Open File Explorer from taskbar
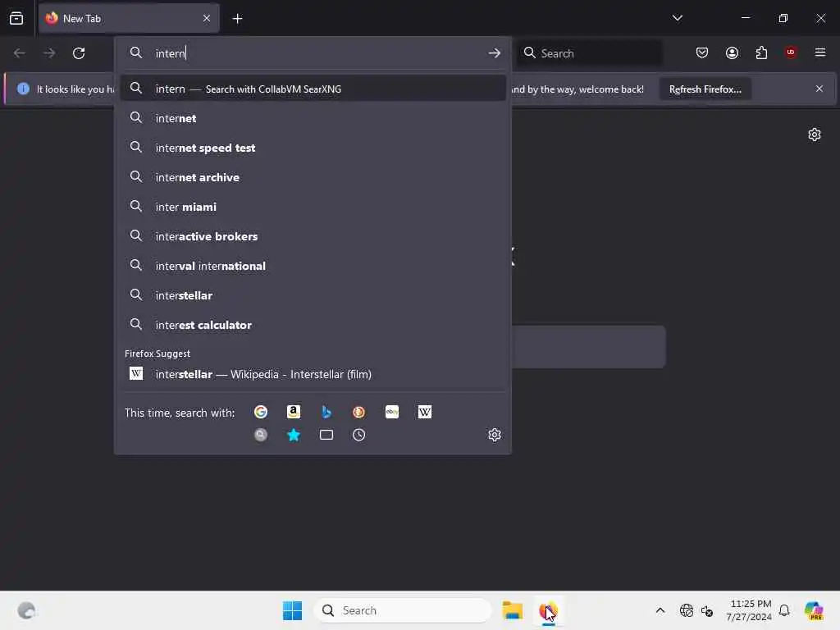The image size is (840, 630). pyautogui.click(x=512, y=610)
